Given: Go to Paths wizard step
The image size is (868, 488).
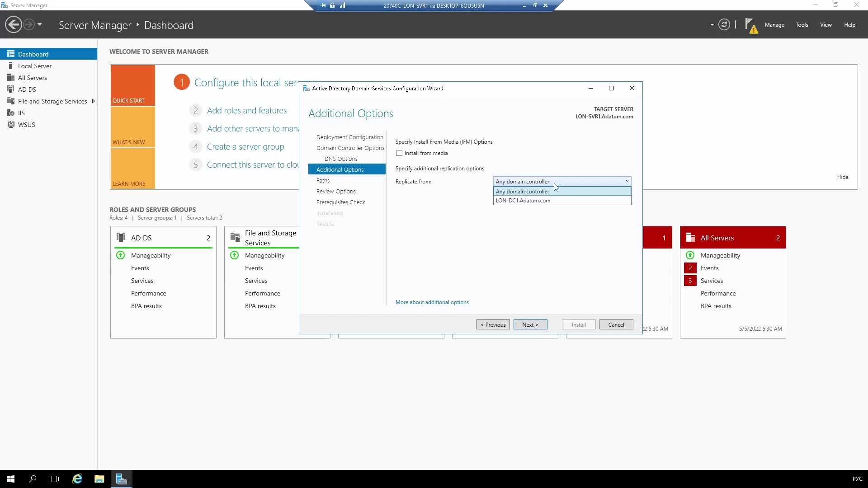Looking at the screenshot, I should tap(323, 180).
